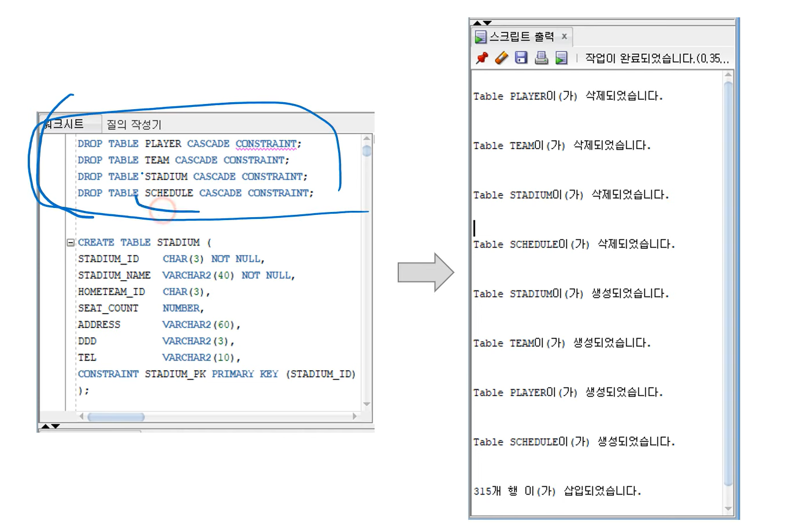This screenshot has width=789, height=532.
Task: Click the 'DROP TABLE SCHEDULE CASCADE CONSTRAINT;' line
Action: (x=195, y=193)
